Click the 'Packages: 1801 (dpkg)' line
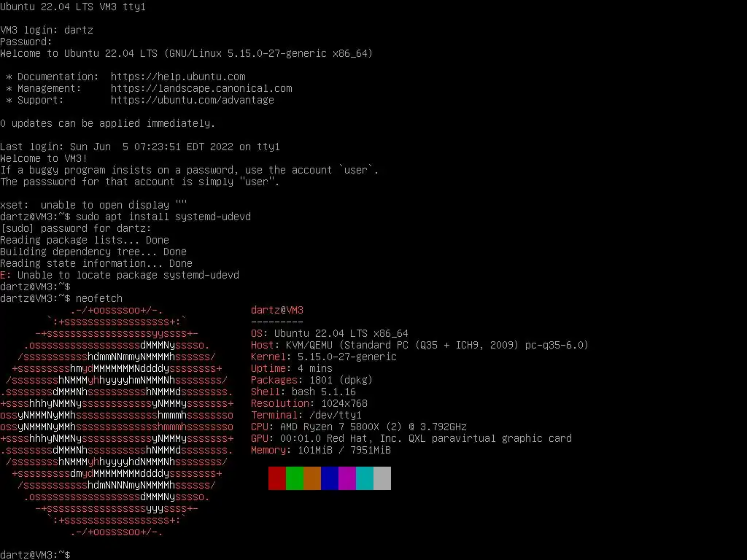This screenshot has width=747, height=560. point(312,380)
